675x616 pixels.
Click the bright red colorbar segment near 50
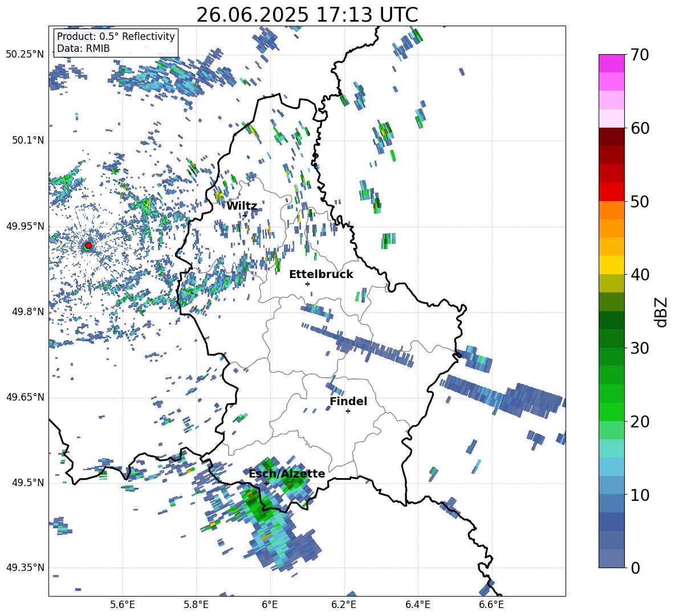tap(611, 192)
